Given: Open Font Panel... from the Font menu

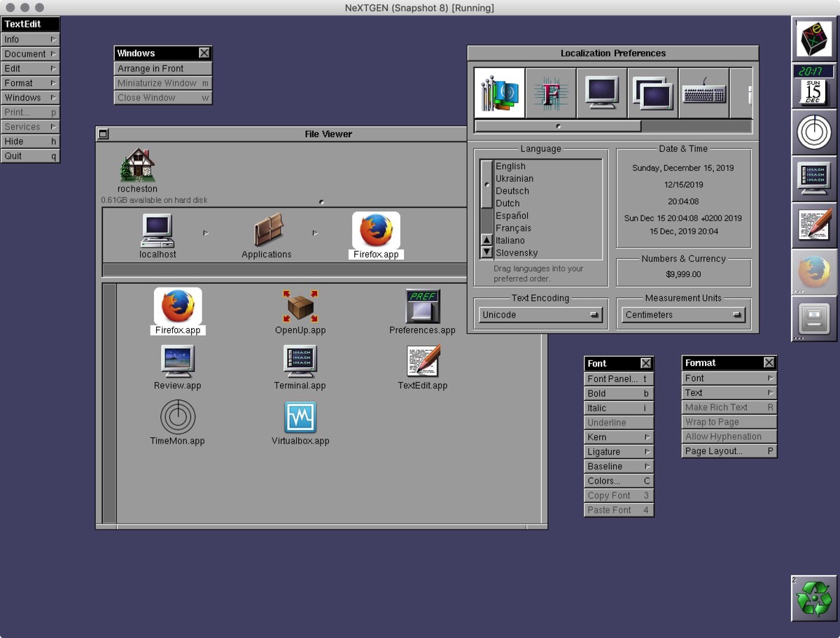Looking at the screenshot, I should tap(619, 379).
